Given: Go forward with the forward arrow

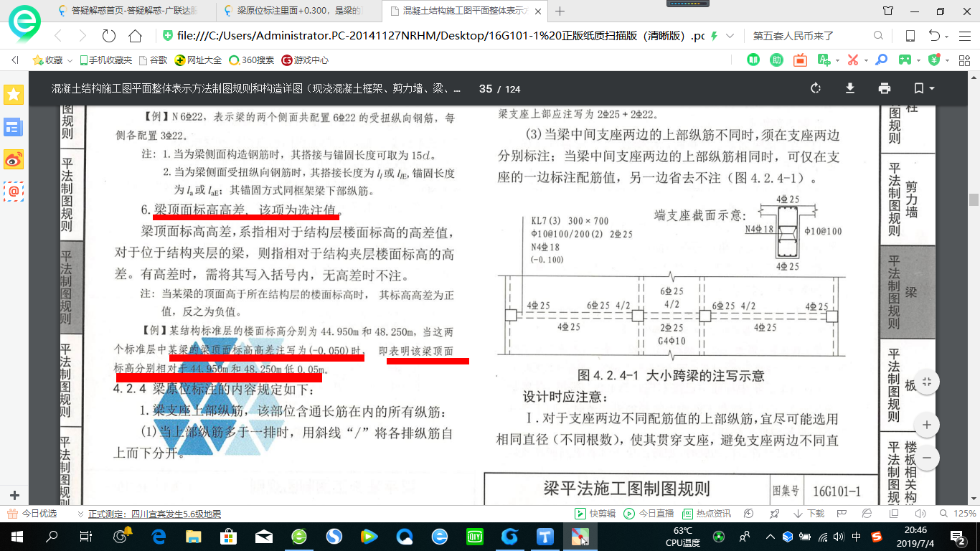Looking at the screenshot, I should (x=83, y=36).
